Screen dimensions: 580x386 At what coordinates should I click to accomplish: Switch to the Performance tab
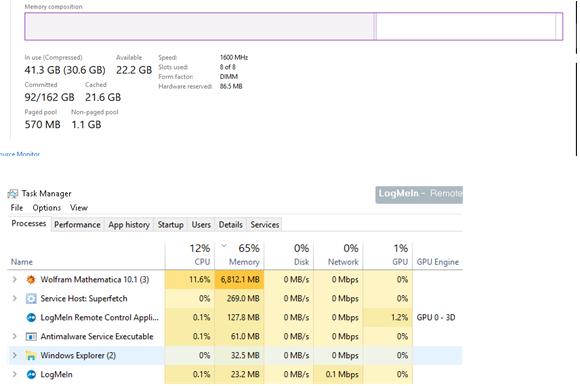(x=77, y=225)
